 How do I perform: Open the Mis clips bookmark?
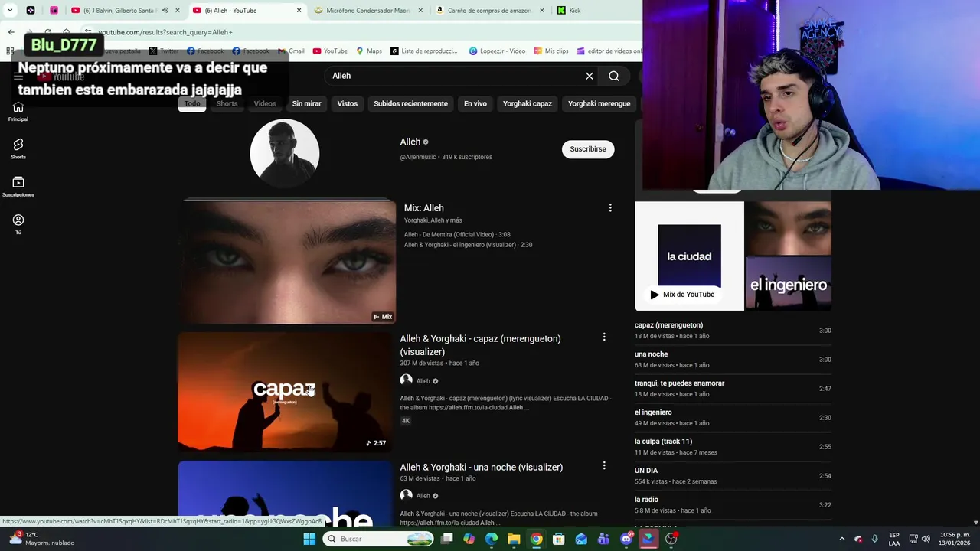point(551,51)
